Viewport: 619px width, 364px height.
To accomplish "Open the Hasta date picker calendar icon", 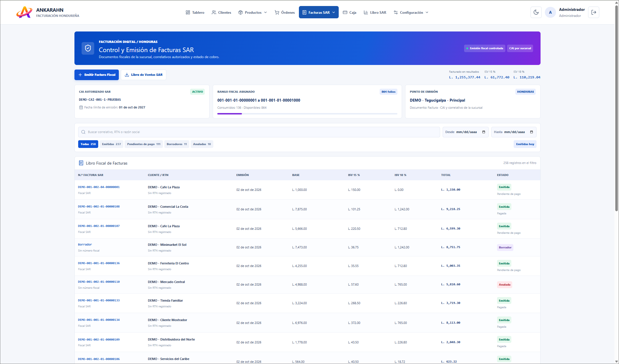I will 531,132.
